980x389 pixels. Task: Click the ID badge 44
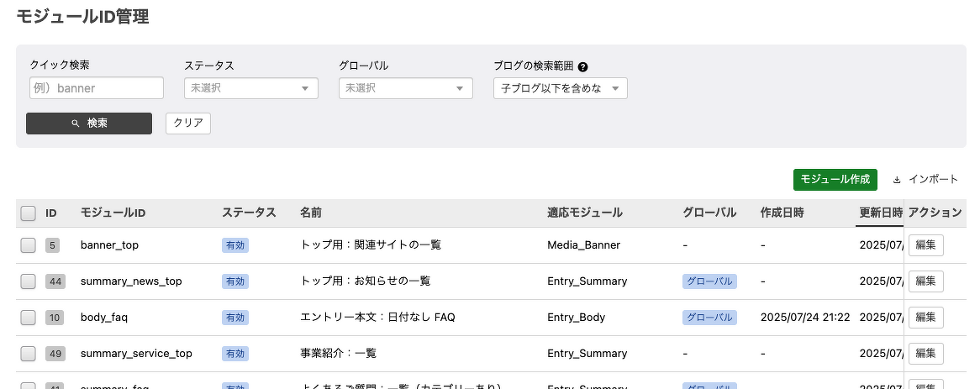point(55,281)
